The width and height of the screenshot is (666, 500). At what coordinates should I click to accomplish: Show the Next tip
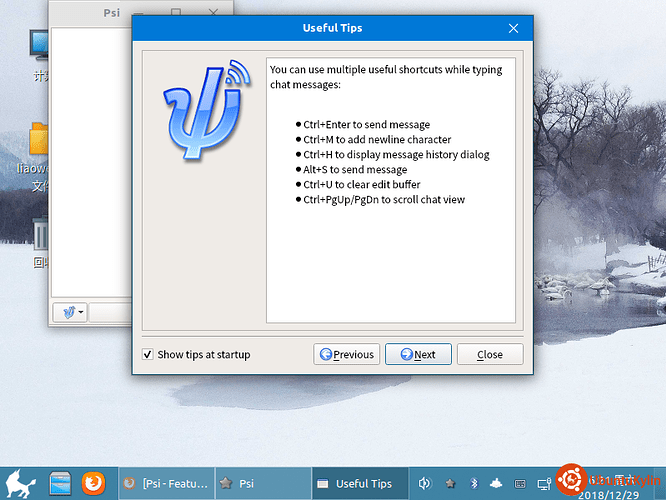coord(418,354)
